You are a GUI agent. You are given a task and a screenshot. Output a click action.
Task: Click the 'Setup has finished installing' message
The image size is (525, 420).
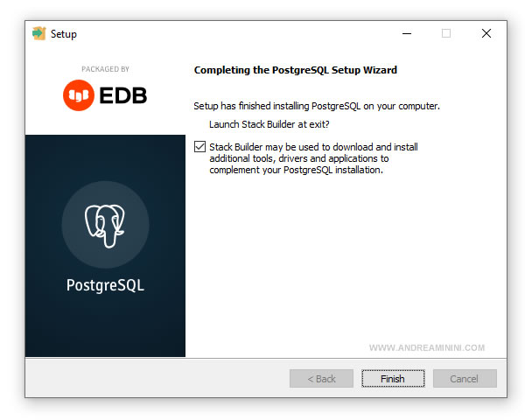pos(317,106)
